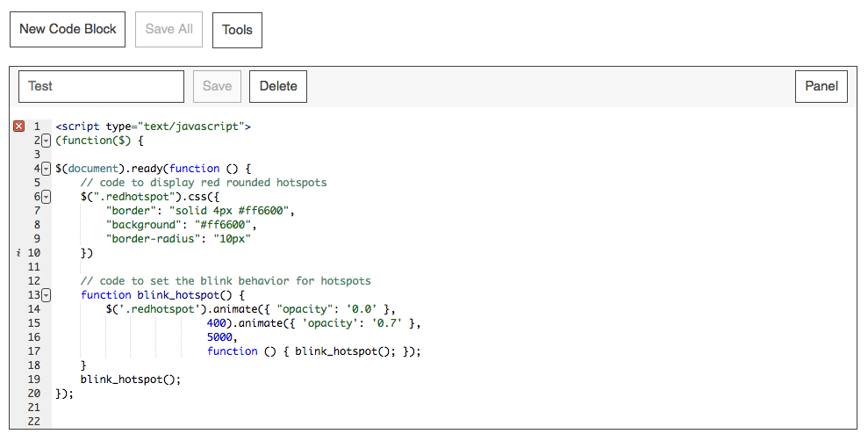
Task: Collapse the css block fold at line 6
Action: coord(47,197)
